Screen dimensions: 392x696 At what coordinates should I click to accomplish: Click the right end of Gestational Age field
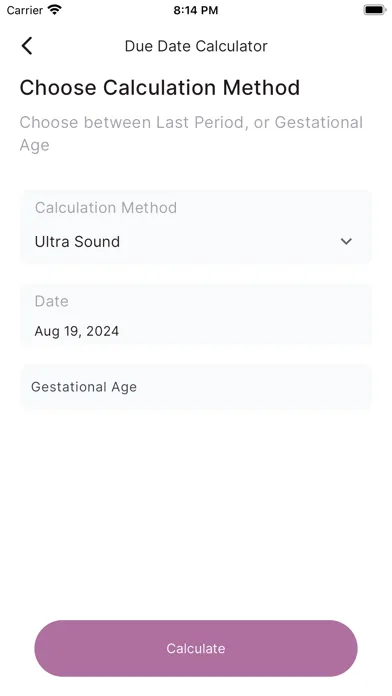pos(362,387)
